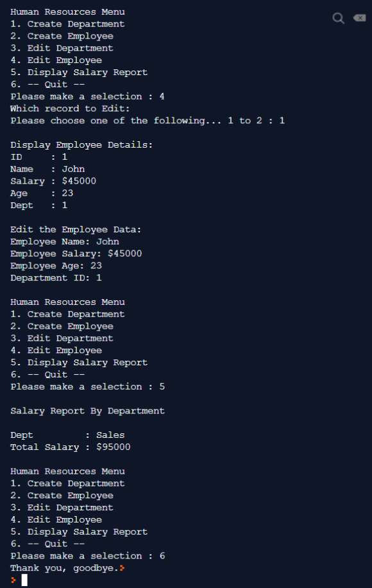Image resolution: width=372 pixels, height=588 pixels.
Task: Select the line "Please make a selection : 5"
Action: pos(87,386)
